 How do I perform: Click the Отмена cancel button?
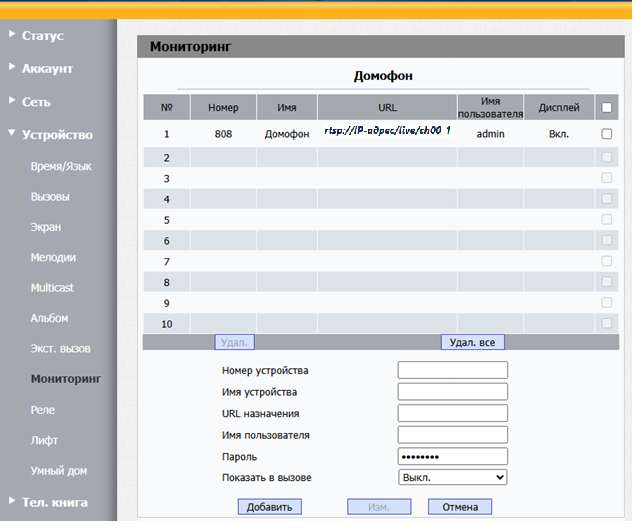pyautogui.click(x=460, y=507)
